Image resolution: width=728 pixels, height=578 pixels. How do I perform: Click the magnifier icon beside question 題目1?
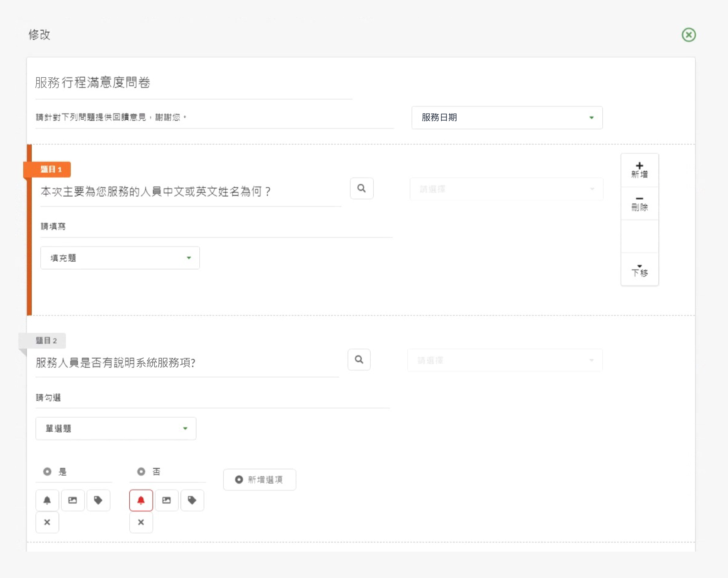pos(361,188)
